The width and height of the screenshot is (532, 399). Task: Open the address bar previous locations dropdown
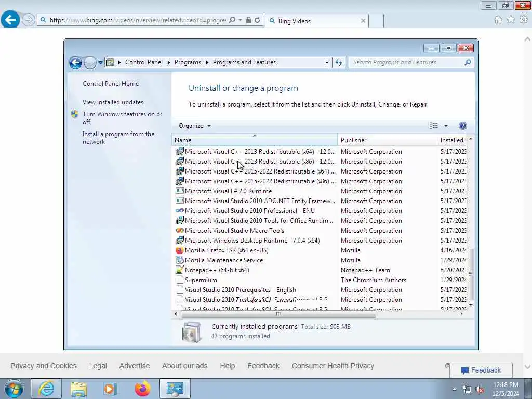pos(327,63)
